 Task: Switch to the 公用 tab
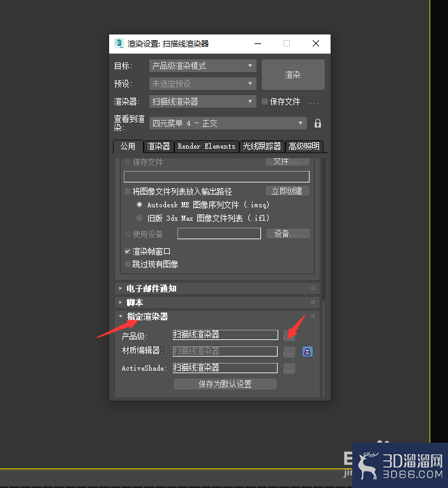pyautogui.click(x=128, y=146)
